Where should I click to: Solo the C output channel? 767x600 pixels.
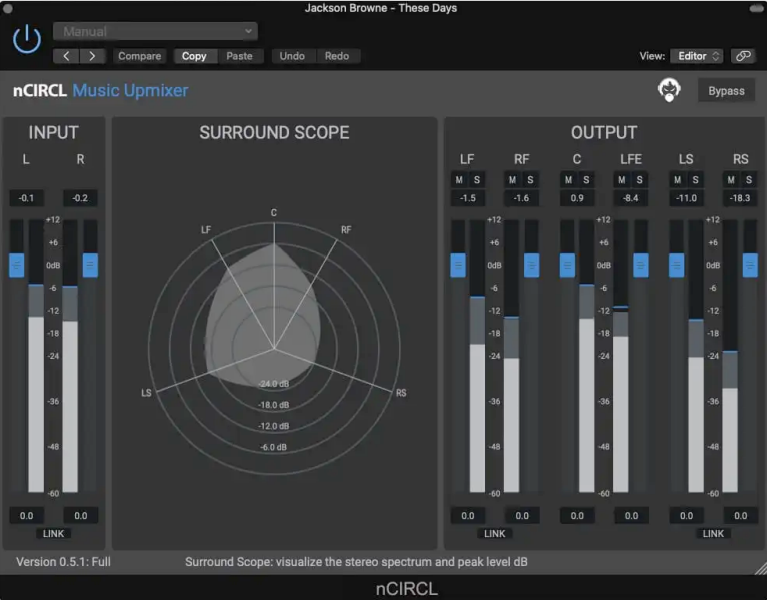click(586, 180)
